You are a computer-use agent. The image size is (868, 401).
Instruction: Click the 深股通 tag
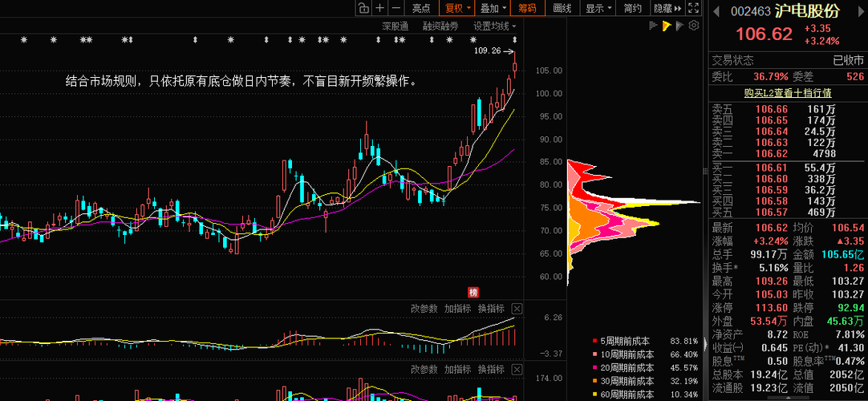click(395, 26)
